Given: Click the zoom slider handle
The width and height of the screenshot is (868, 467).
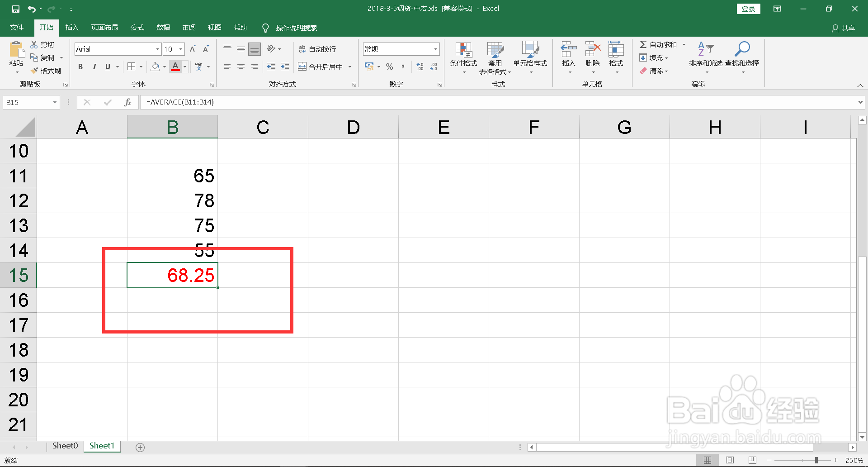Looking at the screenshot, I should (x=816, y=460).
